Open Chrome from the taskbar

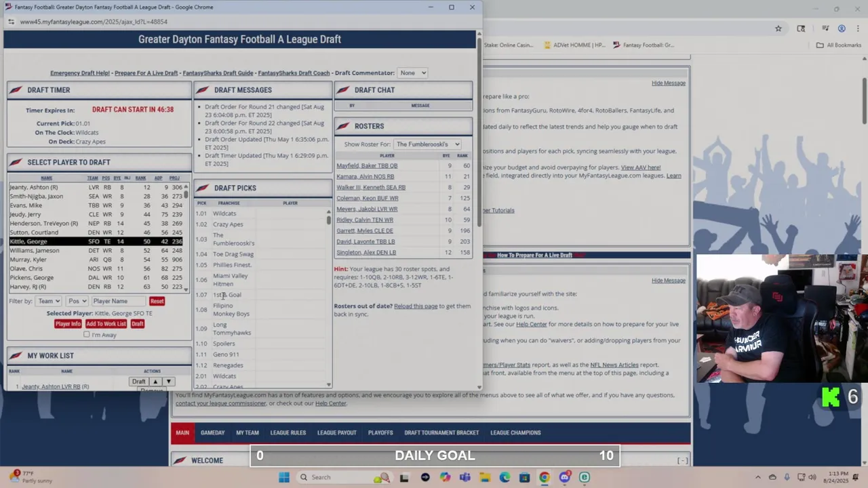(544, 477)
